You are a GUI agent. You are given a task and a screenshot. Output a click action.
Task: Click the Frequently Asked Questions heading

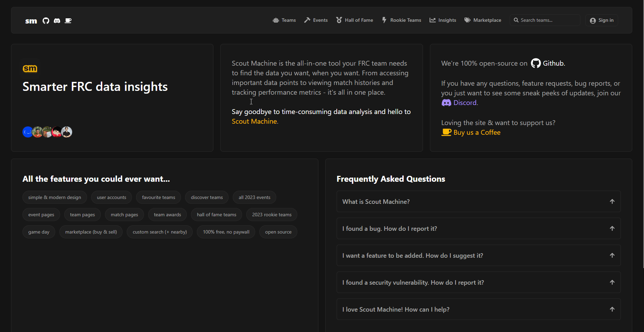(x=391, y=179)
